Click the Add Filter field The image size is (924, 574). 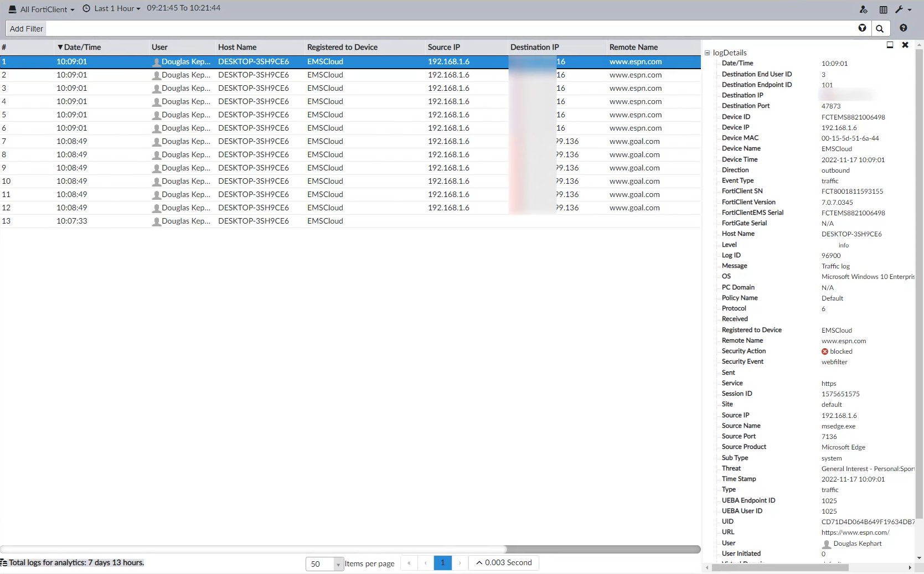pyautogui.click(x=25, y=28)
